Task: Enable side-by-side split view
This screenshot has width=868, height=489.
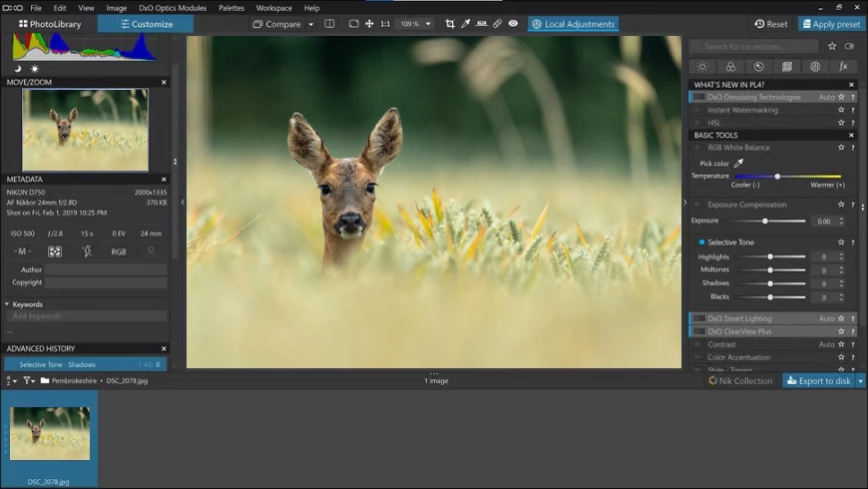Action: point(329,24)
